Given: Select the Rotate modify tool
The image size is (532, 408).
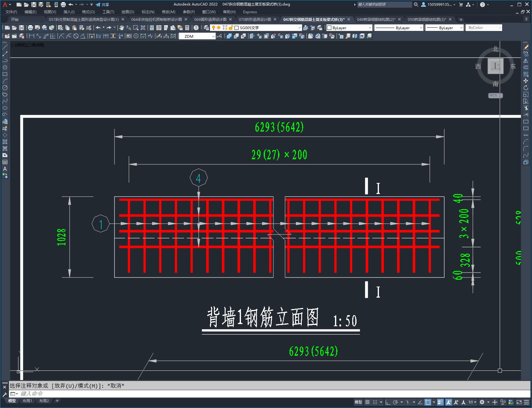Looking at the screenshot, I should coord(526,88).
